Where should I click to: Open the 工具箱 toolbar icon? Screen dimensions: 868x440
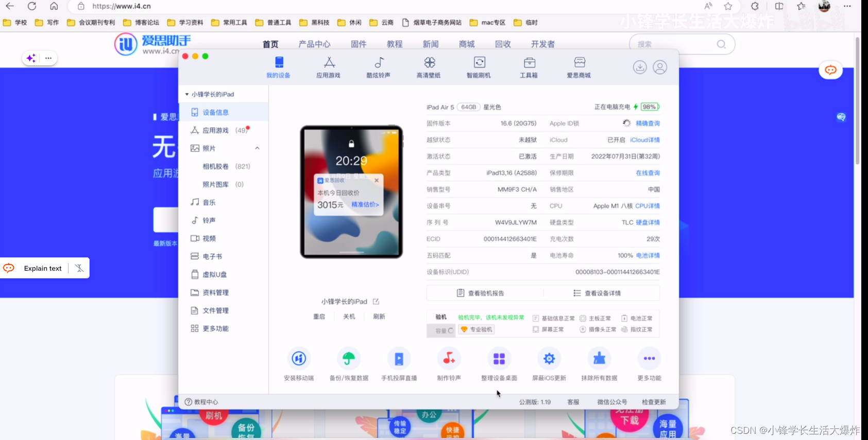(530, 63)
